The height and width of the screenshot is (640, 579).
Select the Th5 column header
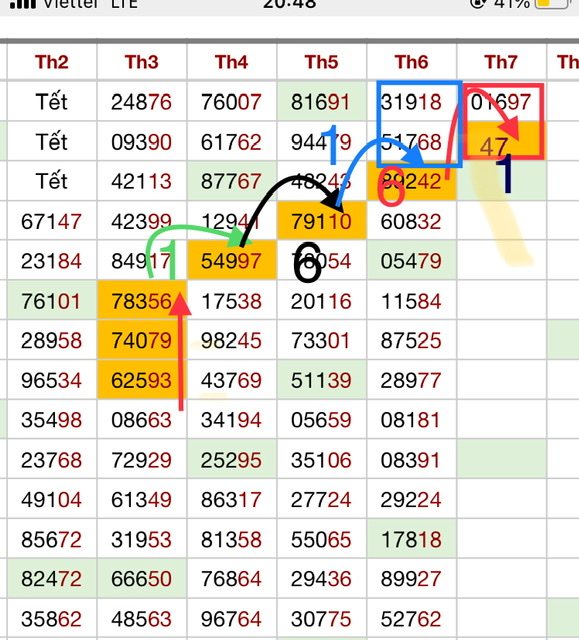coord(322,62)
